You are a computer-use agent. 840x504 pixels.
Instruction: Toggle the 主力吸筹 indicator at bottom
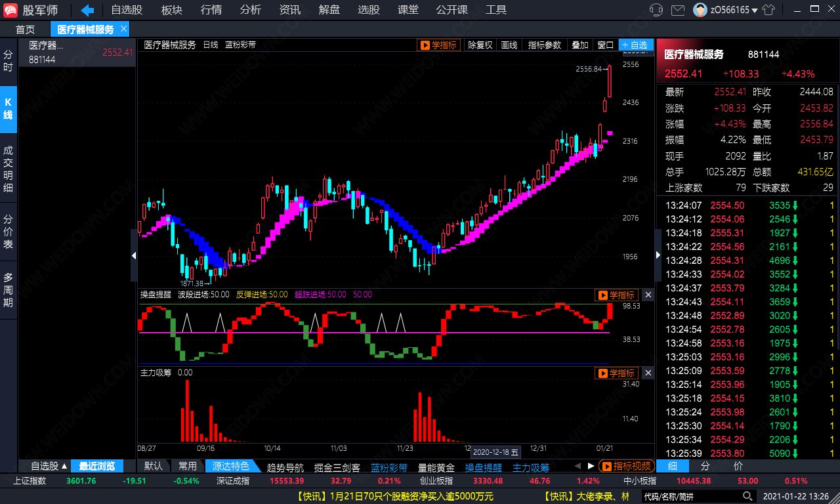click(x=531, y=468)
